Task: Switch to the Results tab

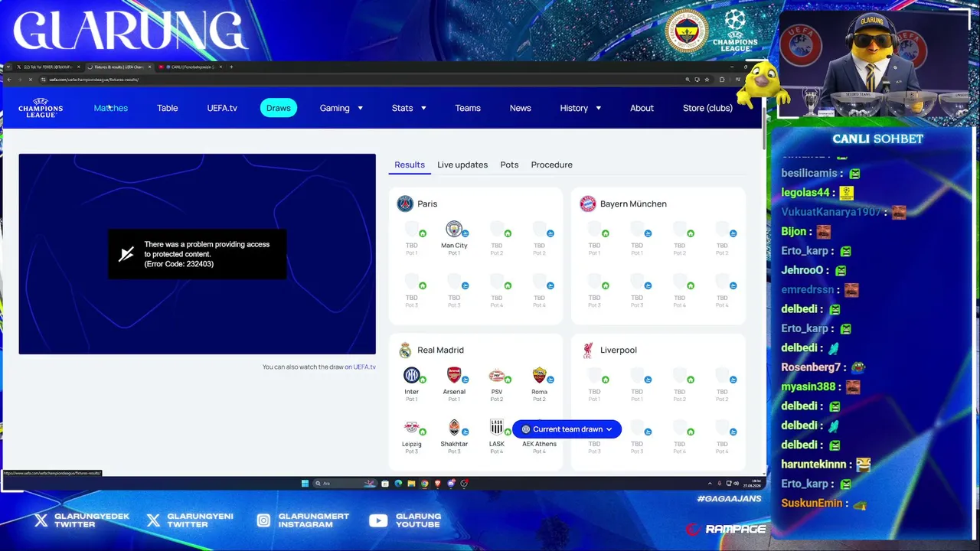Action: coord(410,165)
